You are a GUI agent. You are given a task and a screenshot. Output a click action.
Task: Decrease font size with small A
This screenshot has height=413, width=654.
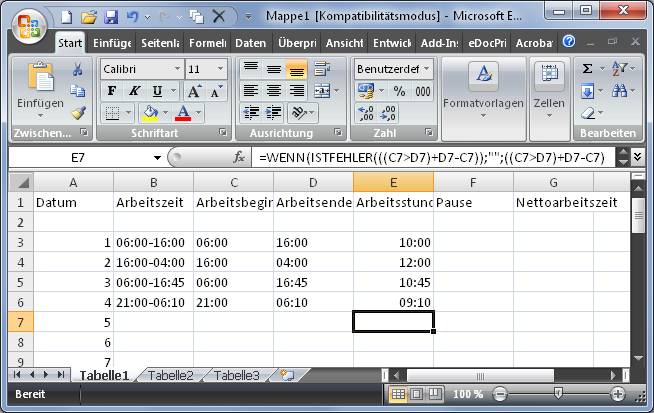coord(216,91)
